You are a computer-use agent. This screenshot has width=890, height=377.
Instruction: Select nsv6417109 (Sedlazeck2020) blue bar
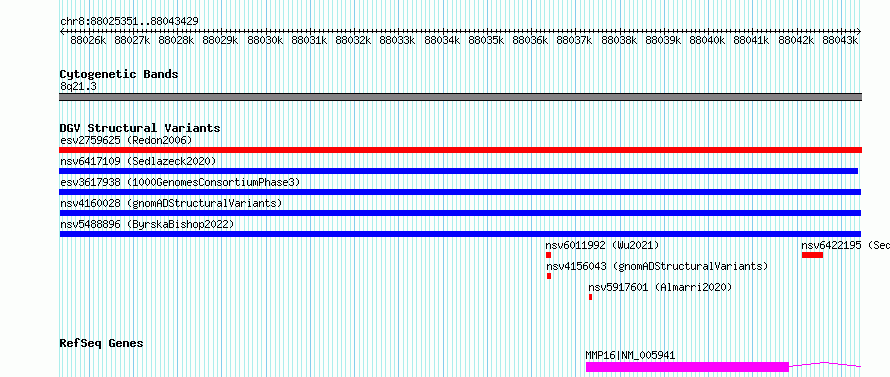[x=459, y=171]
